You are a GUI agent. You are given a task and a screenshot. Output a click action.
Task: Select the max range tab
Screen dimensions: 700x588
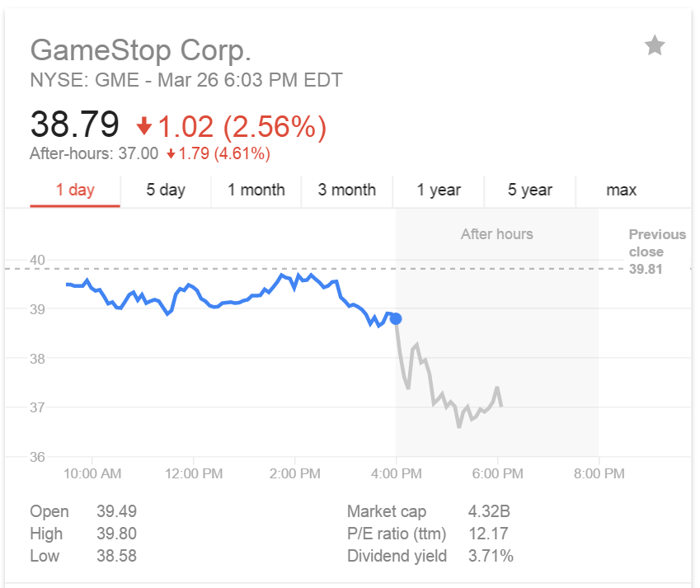tap(621, 191)
